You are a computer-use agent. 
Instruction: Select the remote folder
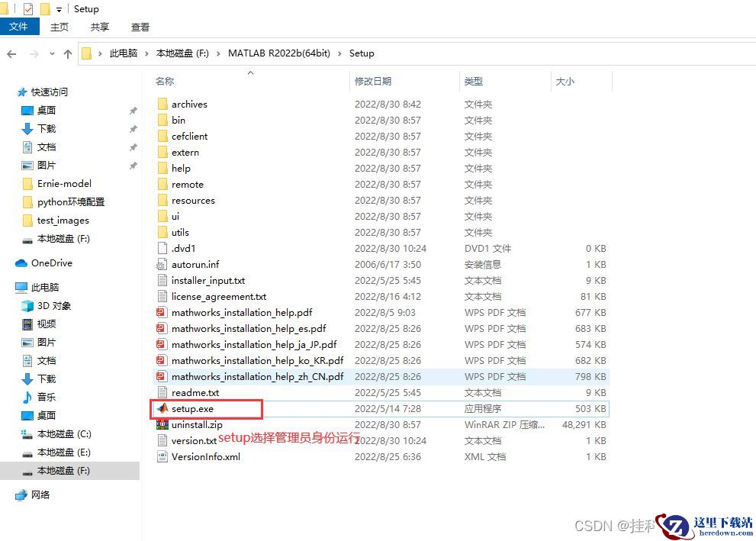point(188,184)
